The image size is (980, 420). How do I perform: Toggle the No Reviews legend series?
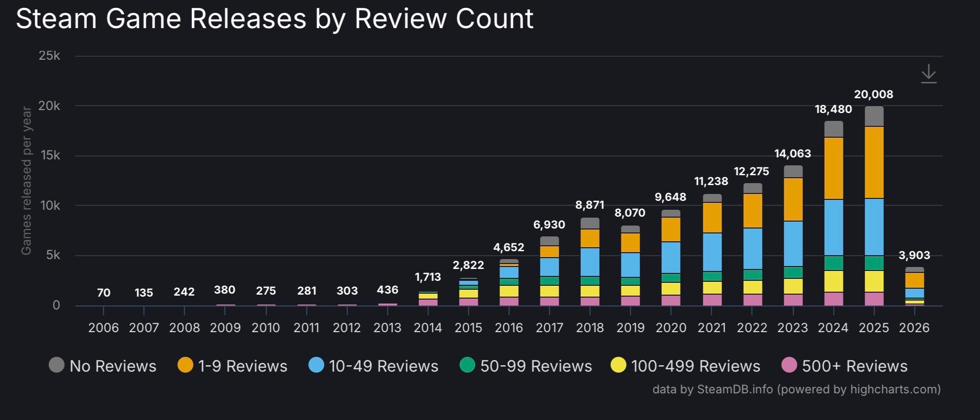[x=103, y=366]
